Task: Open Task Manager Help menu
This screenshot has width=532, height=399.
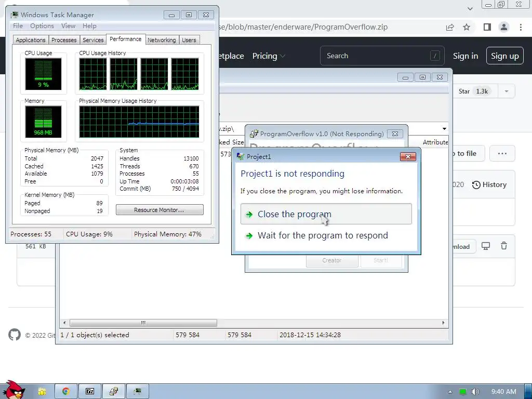Action: pos(89,26)
